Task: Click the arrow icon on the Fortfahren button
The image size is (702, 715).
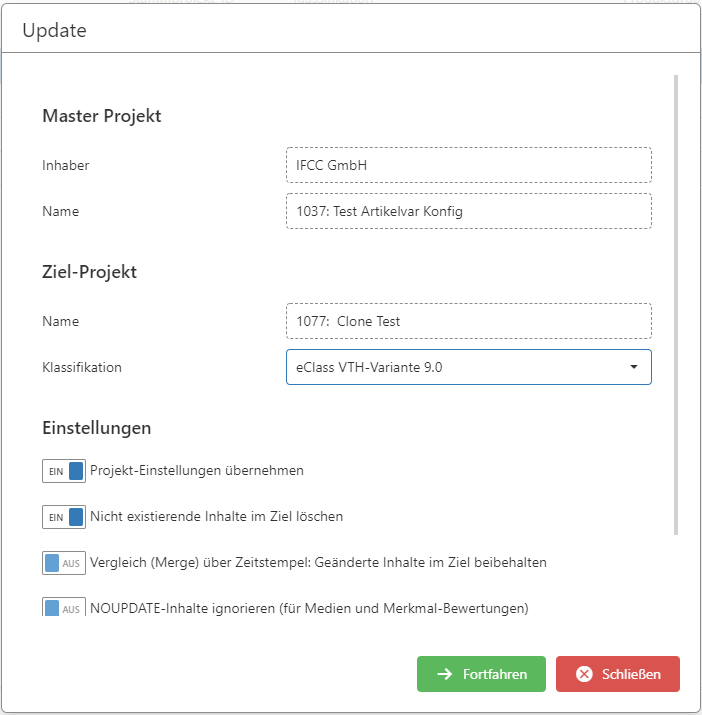Action: pos(445,674)
